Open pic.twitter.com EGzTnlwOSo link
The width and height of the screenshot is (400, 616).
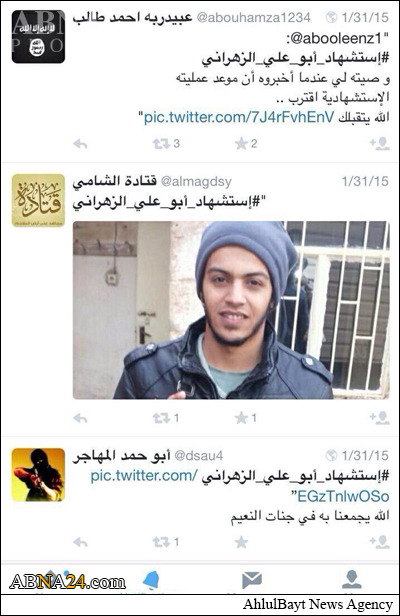240,486
